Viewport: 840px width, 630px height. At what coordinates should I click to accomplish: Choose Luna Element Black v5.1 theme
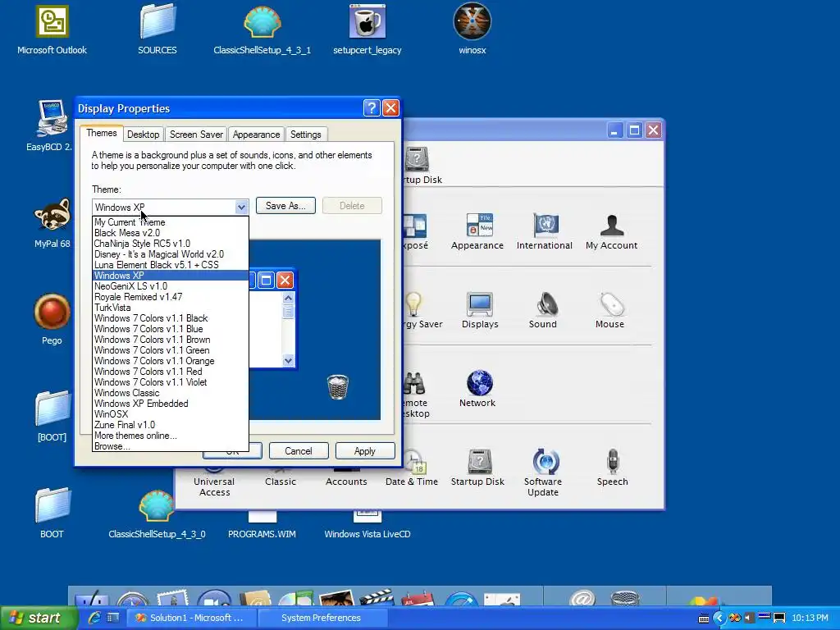(x=171, y=265)
